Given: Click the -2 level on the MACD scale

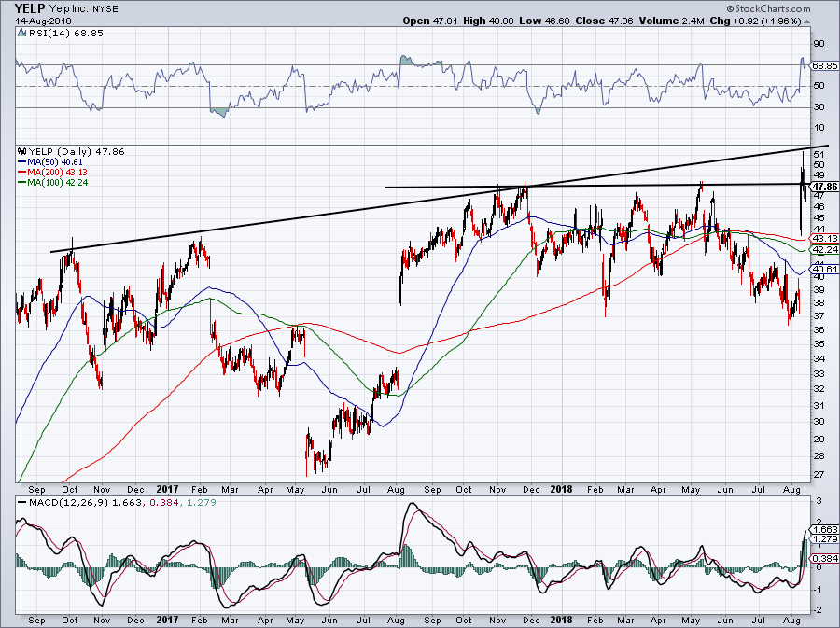Looking at the screenshot, I should pyautogui.click(x=818, y=611).
